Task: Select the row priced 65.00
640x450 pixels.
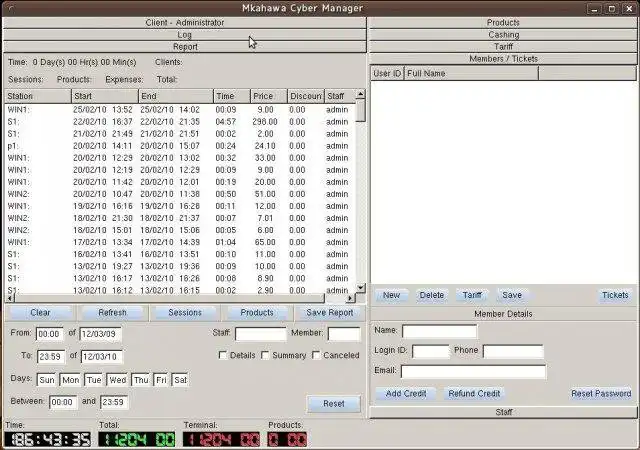Action: pos(180,242)
